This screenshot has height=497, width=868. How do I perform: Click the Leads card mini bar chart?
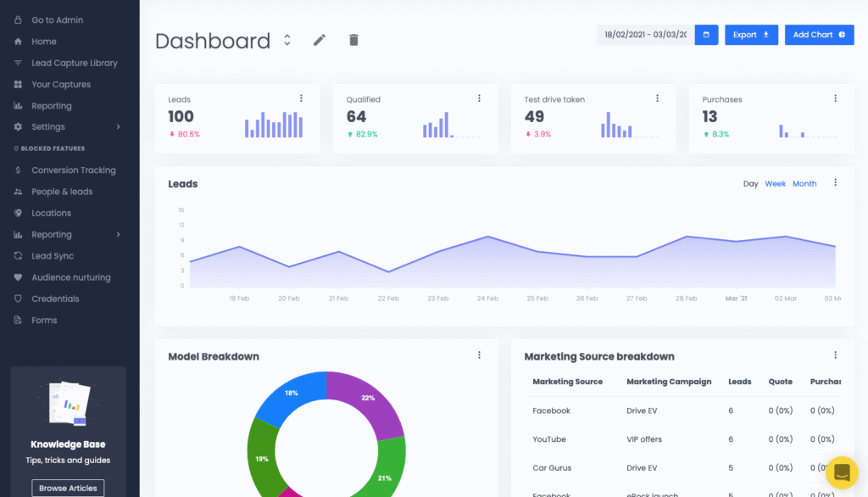274,124
